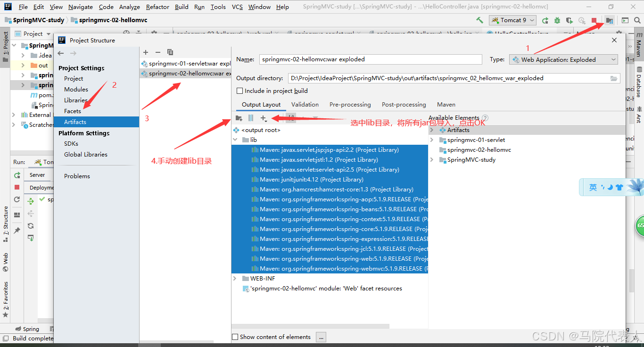Rerun Tomcat 9 from main toolbar
644x347 pixels.
pos(545,20)
